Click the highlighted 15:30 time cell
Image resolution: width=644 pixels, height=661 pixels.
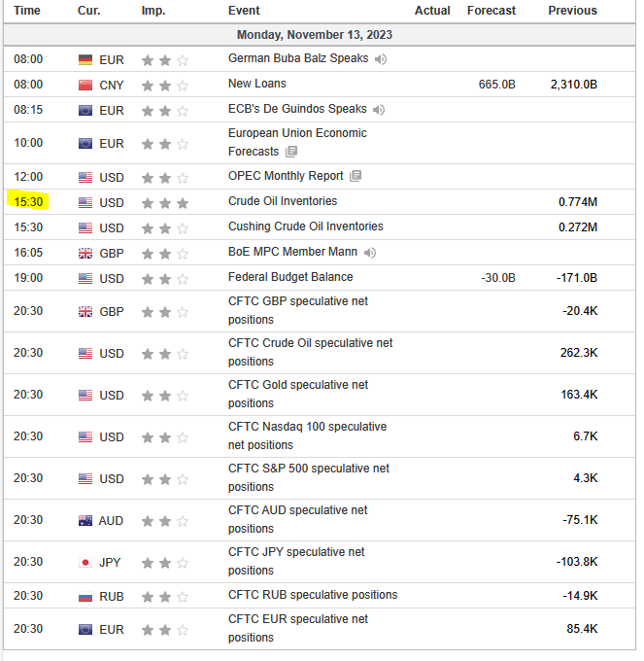[28, 202]
